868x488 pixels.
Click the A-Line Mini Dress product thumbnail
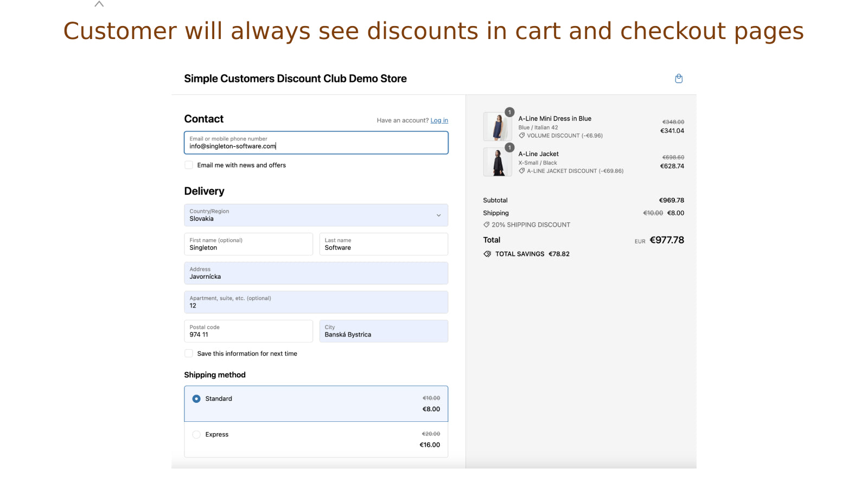[x=497, y=126]
